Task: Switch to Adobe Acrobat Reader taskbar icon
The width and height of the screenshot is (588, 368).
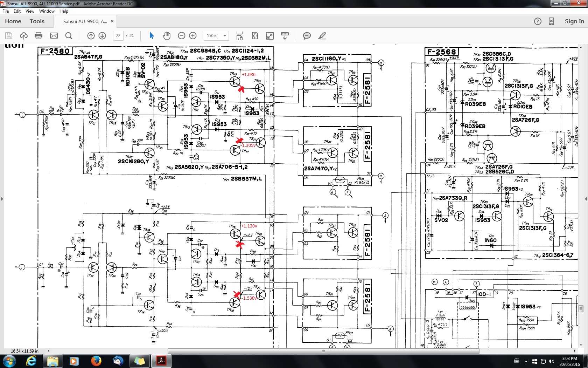Action: click(x=161, y=361)
